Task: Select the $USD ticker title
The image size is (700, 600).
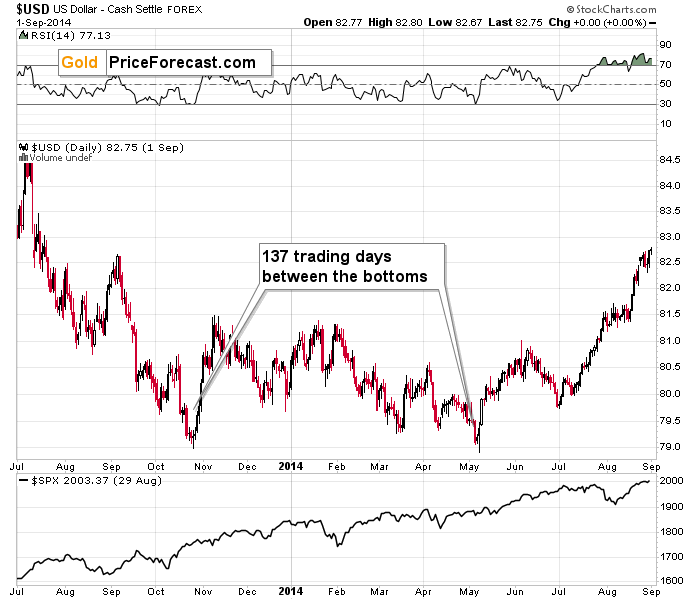Action: [x=33, y=9]
